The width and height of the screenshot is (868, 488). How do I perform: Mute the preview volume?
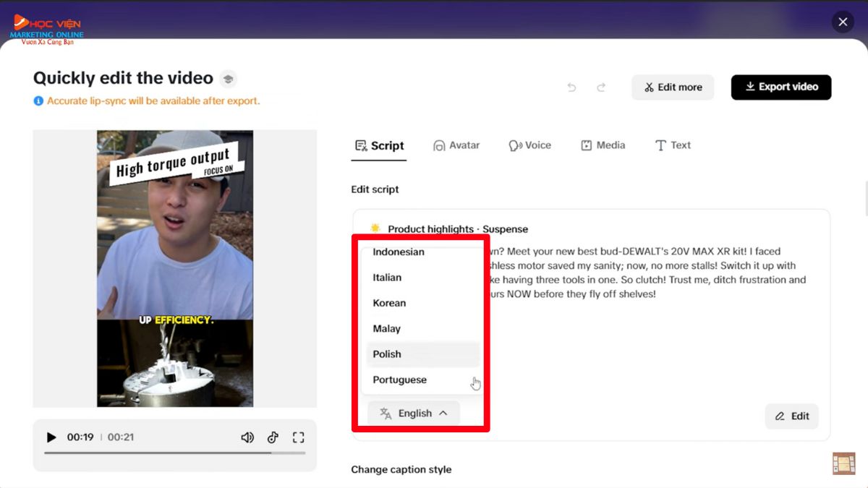(247, 437)
